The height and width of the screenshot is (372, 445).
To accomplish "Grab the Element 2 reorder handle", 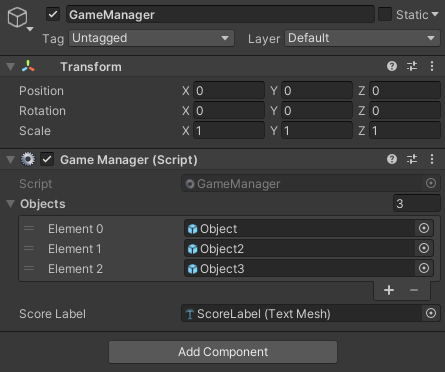I will point(29,268).
